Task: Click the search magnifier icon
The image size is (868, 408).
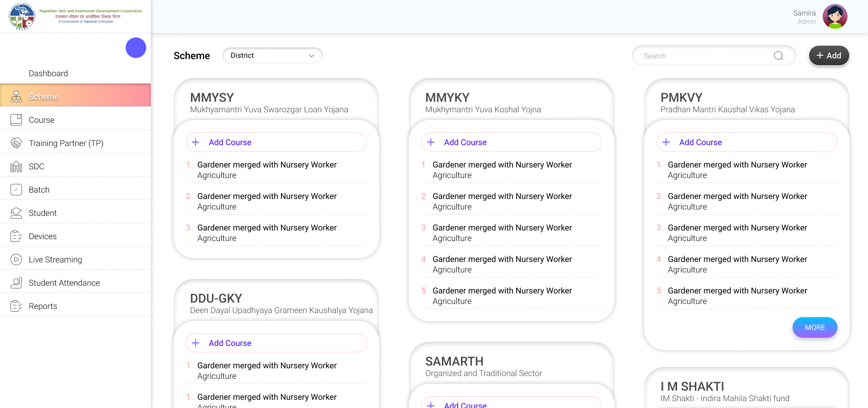Action: coord(778,56)
